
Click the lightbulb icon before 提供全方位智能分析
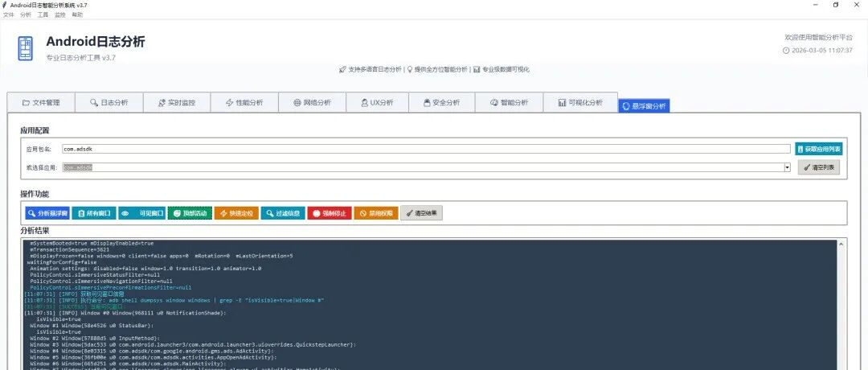(410, 70)
